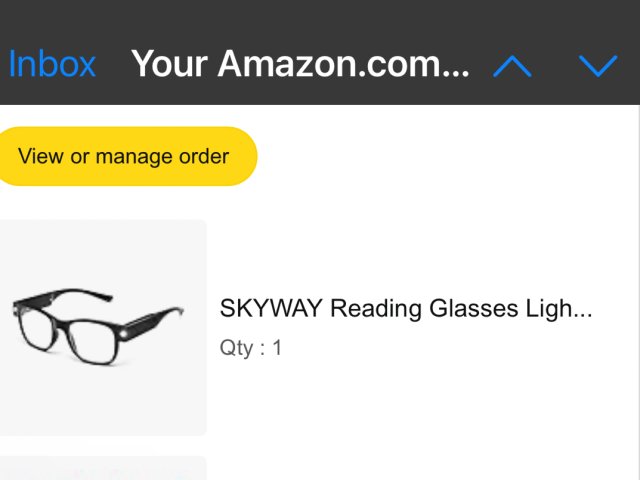Select the blue Inbox back label
The width and height of the screenshot is (640, 480).
coord(52,64)
